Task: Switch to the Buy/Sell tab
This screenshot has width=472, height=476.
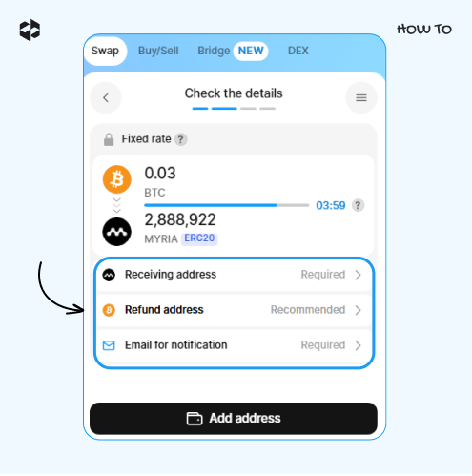Action: (x=158, y=51)
